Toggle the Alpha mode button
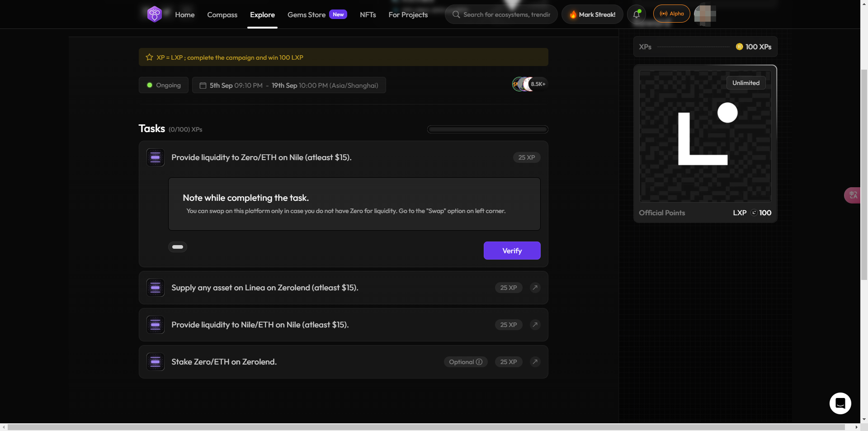The image size is (868, 431). tap(671, 14)
